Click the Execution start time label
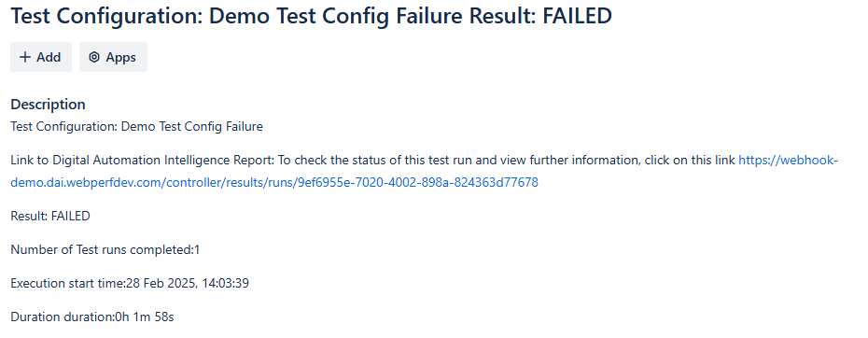Screen dimensions: 868x338 (x=68, y=284)
